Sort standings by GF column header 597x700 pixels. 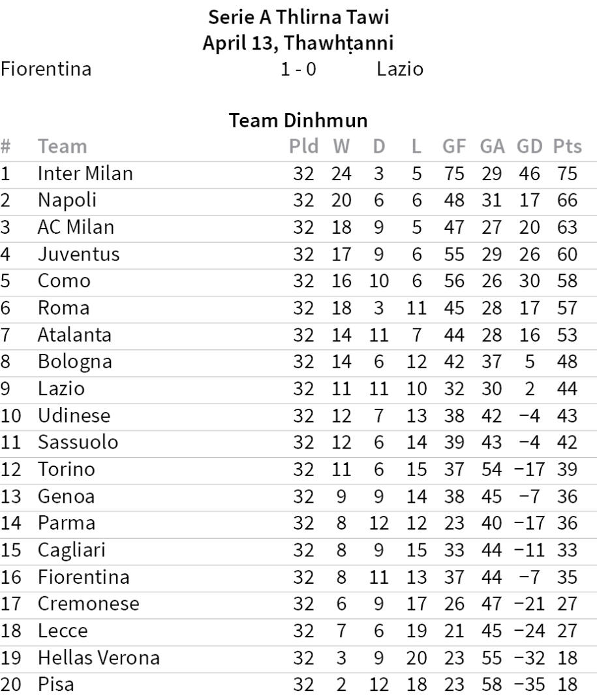(x=454, y=146)
